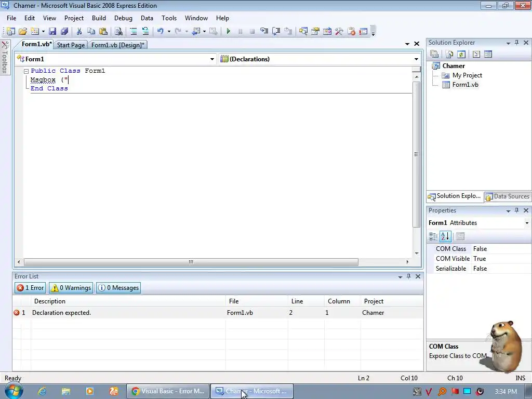Screen dimensions: 532x399
Task: Open the Debug menu
Action: (x=123, y=18)
